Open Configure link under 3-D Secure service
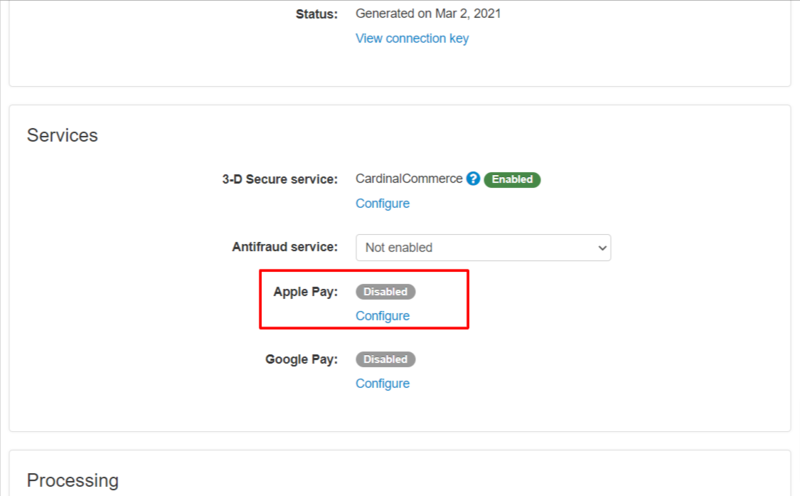 click(382, 204)
